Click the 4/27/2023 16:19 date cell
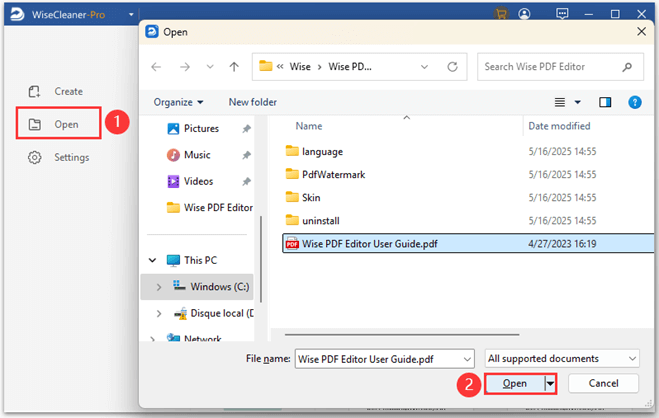Image resolution: width=659 pixels, height=418 pixels. coord(562,244)
